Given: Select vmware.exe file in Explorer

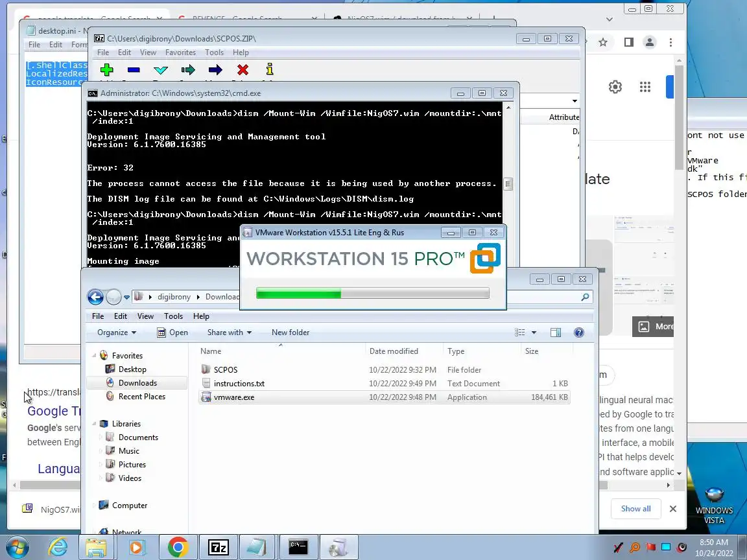Looking at the screenshot, I should pyautogui.click(x=384, y=397).
